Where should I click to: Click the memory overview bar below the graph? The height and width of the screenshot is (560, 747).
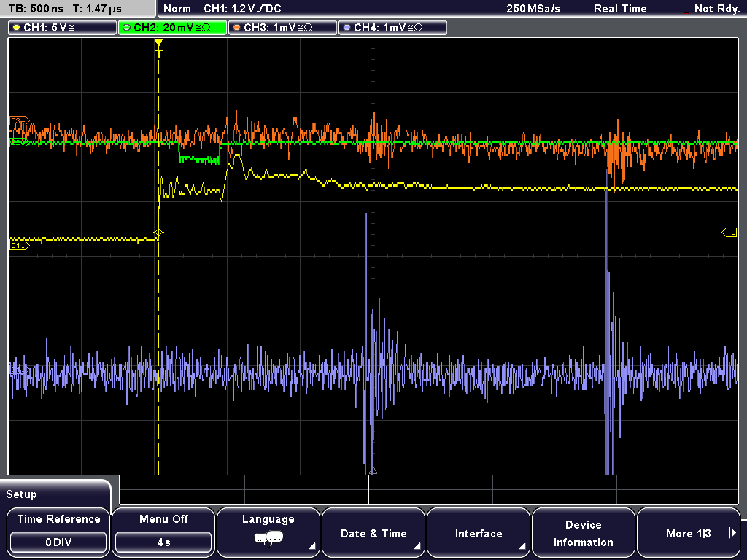429,490
